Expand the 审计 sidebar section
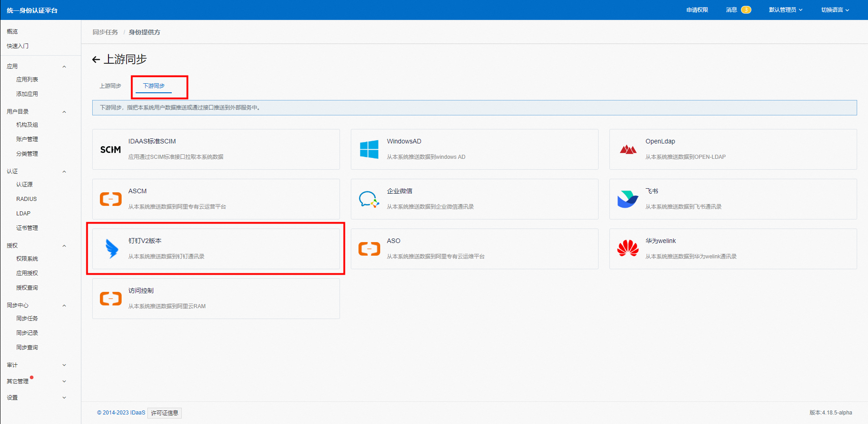Viewport: 868px width, 424px height. pos(64,365)
